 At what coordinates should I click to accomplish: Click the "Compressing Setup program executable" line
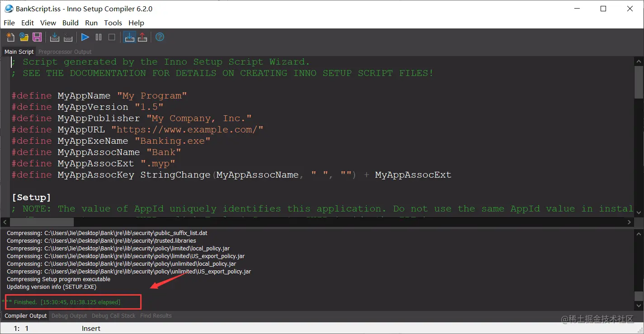point(58,279)
